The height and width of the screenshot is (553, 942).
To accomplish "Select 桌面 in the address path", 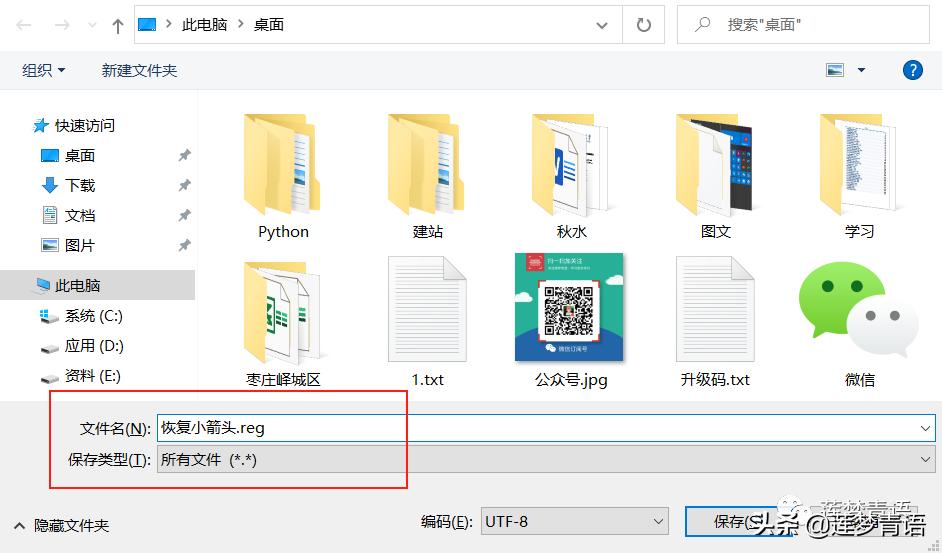I will 269,25.
